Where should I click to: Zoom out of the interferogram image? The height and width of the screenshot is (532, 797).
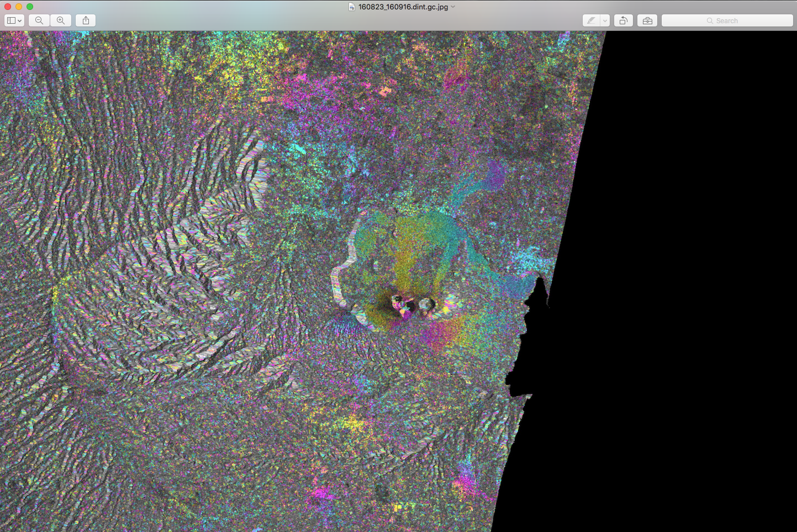[x=39, y=20]
